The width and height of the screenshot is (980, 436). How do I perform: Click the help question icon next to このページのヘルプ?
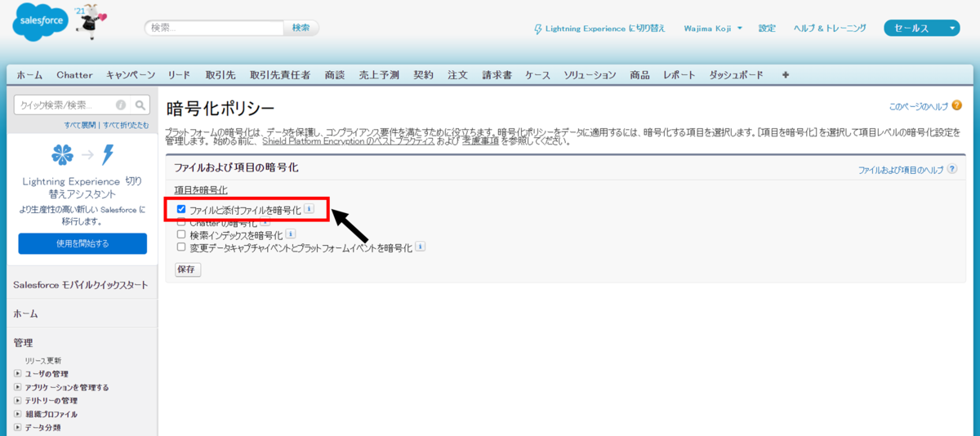957,107
